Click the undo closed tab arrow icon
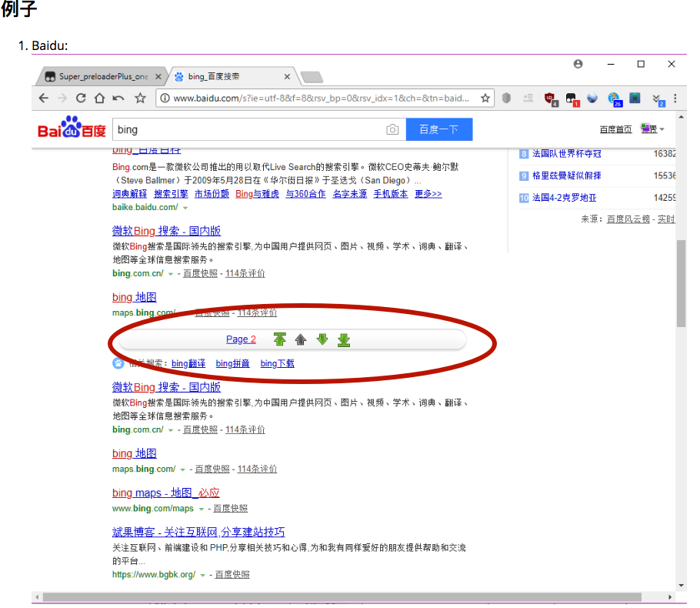The image size is (700, 608). click(x=118, y=98)
